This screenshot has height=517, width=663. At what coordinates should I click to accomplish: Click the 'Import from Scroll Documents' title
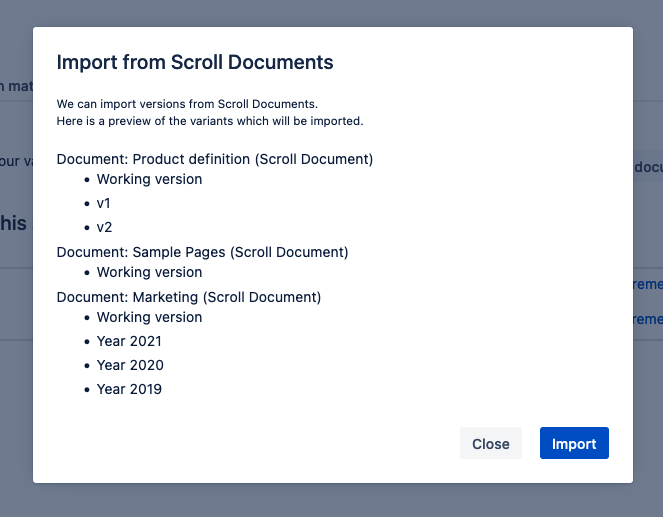tap(195, 62)
